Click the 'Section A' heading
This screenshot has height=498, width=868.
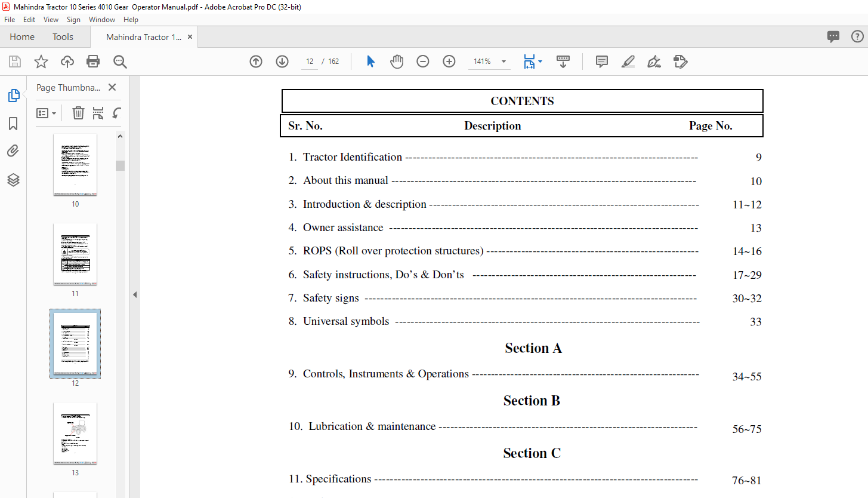[533, 348]
